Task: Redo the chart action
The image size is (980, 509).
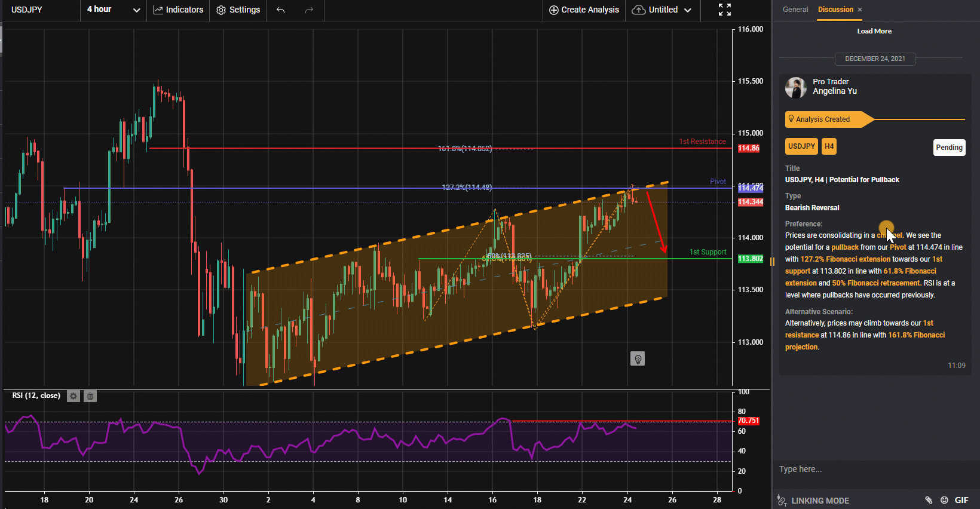Action: 309,10
